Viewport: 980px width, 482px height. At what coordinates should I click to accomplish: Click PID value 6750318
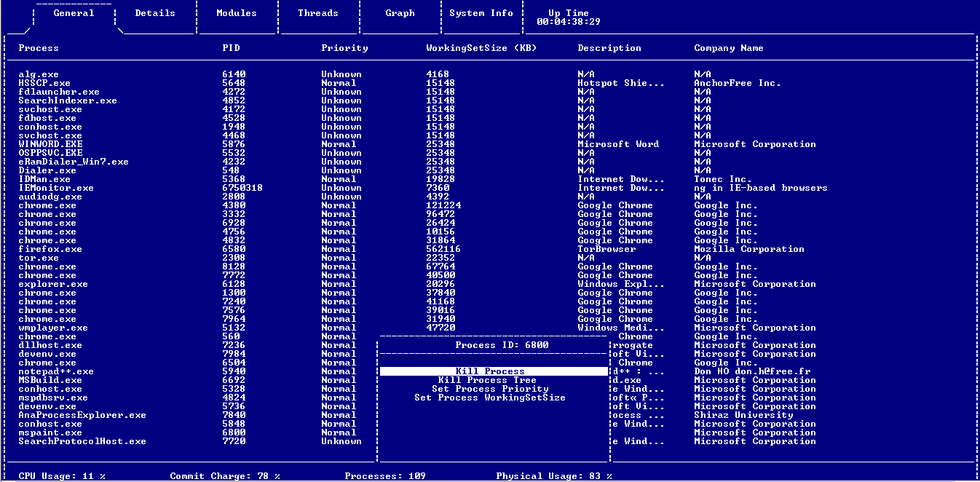click(x=242, y=188)
